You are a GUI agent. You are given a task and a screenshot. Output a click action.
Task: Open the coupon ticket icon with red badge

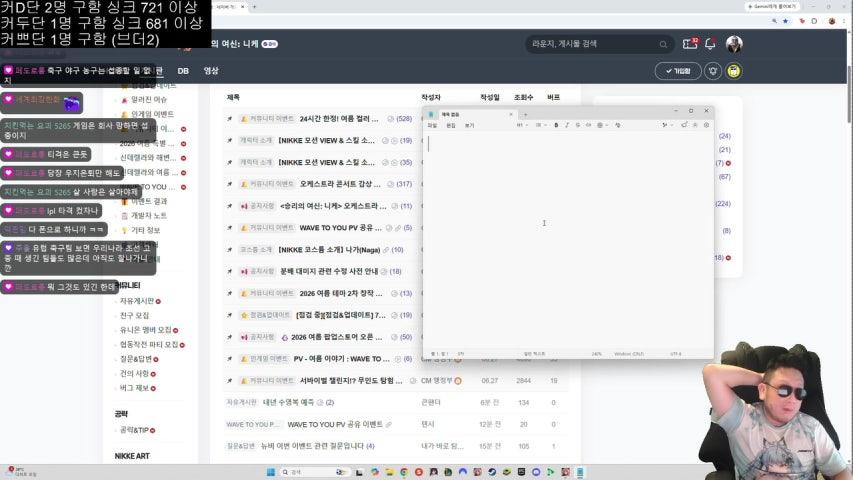(690, 44)
